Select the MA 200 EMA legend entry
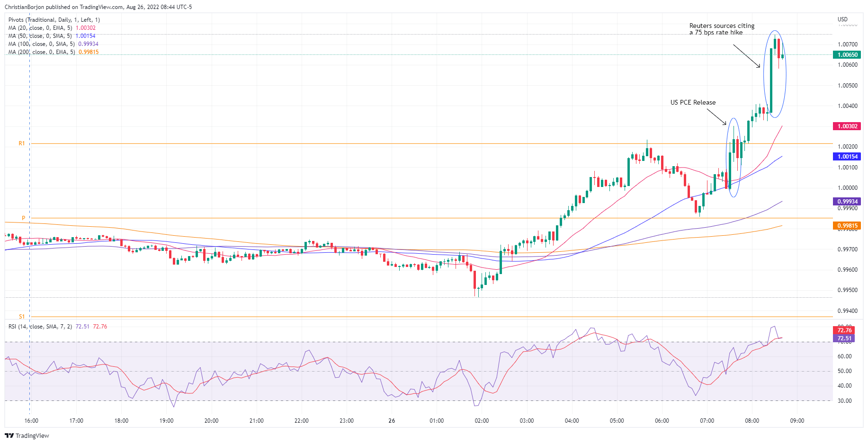Viewport: 868px width, 444px height. [53, 52]
